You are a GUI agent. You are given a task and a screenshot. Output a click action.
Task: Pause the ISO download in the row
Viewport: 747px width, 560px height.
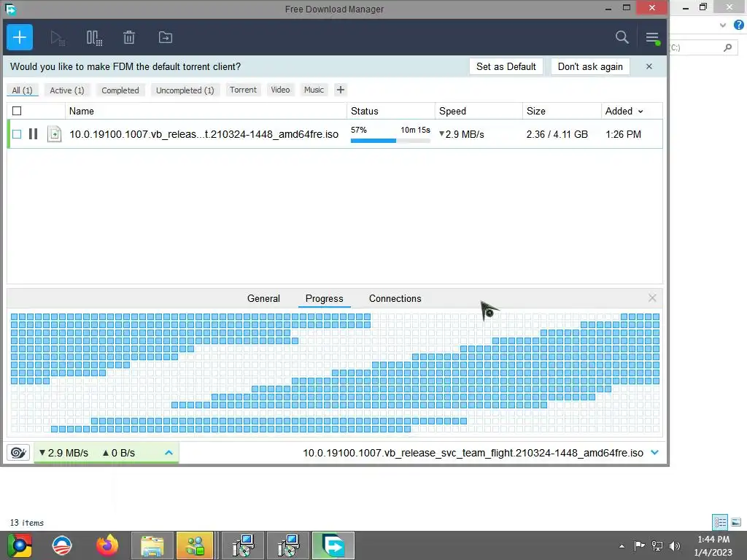tap(33, 134)
